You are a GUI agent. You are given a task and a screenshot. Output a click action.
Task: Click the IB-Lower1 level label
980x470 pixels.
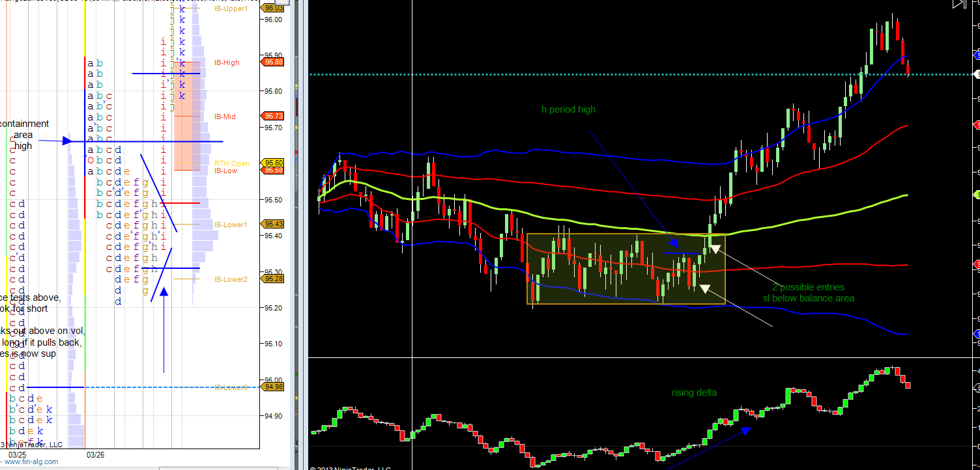pos(231,225)
